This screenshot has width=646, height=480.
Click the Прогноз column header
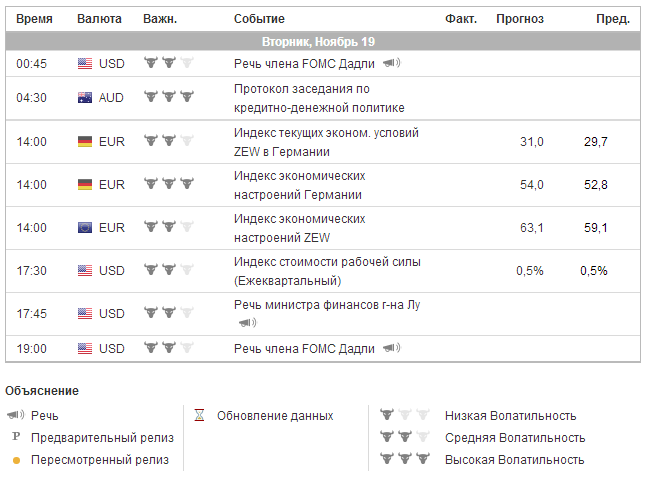click(x=519, y=19)
